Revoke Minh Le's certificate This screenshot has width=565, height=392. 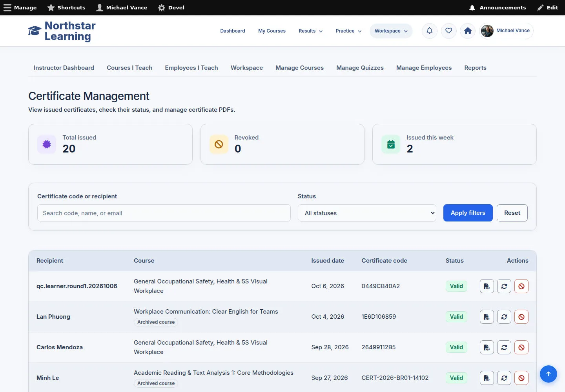point(521,378)
